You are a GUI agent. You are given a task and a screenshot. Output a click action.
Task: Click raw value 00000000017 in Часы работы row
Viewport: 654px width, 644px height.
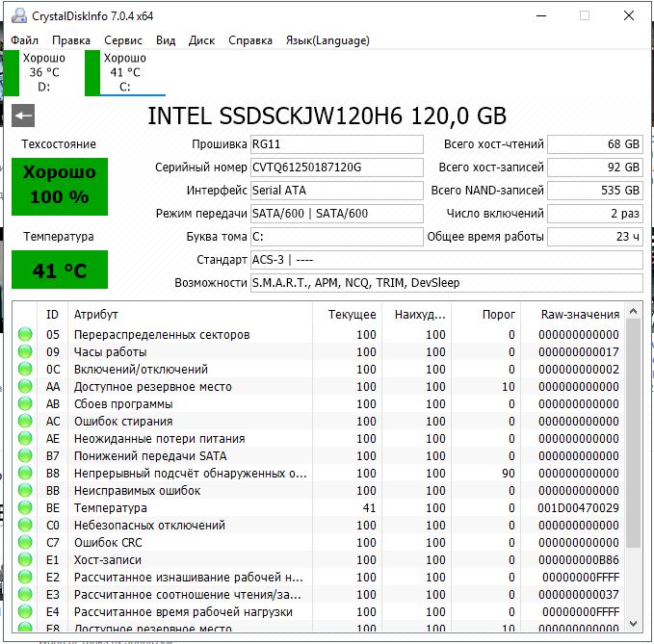579,351
